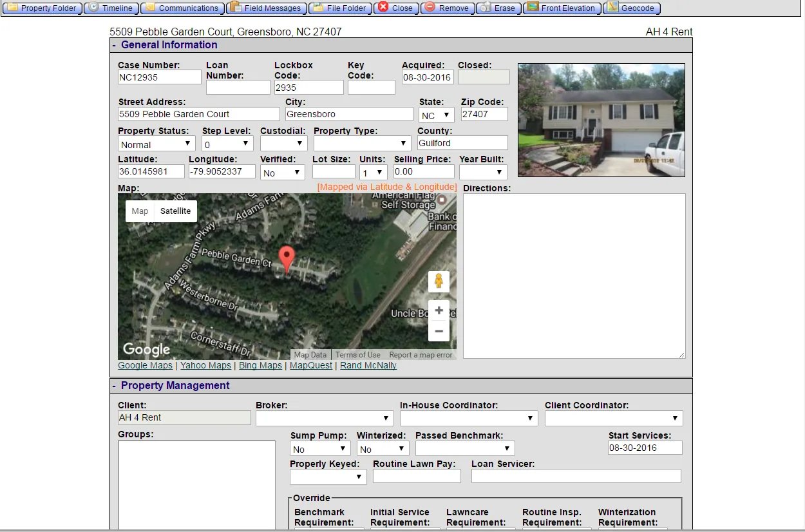
Task: Open the In-House Coordinator dropdown
Action: click(x=469, y=418)
